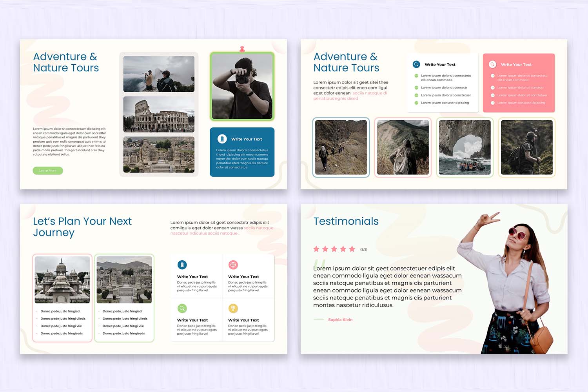Click the white search icon on pink card
This screenshot has height=392, width=588.
coord(492,64)
